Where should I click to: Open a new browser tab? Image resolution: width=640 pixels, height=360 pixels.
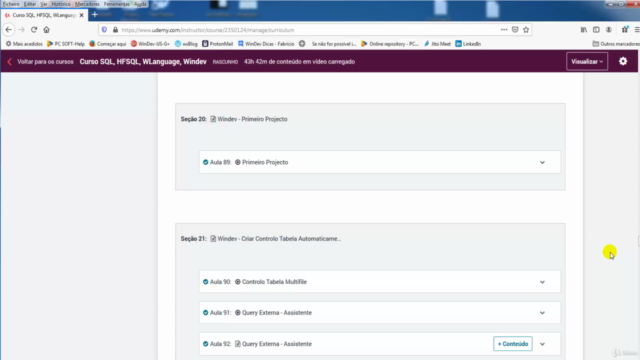[95, 14]
